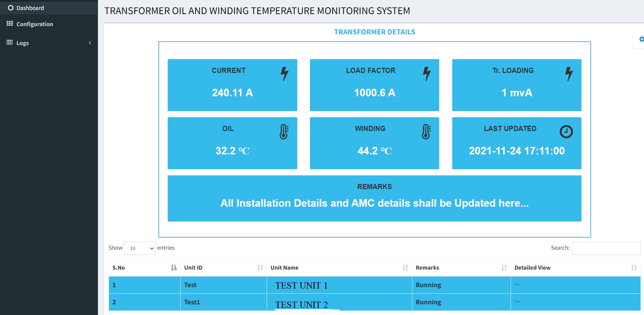
Task: Click the thermometer icon on WINDING card
Action: (x=426, y=132)
